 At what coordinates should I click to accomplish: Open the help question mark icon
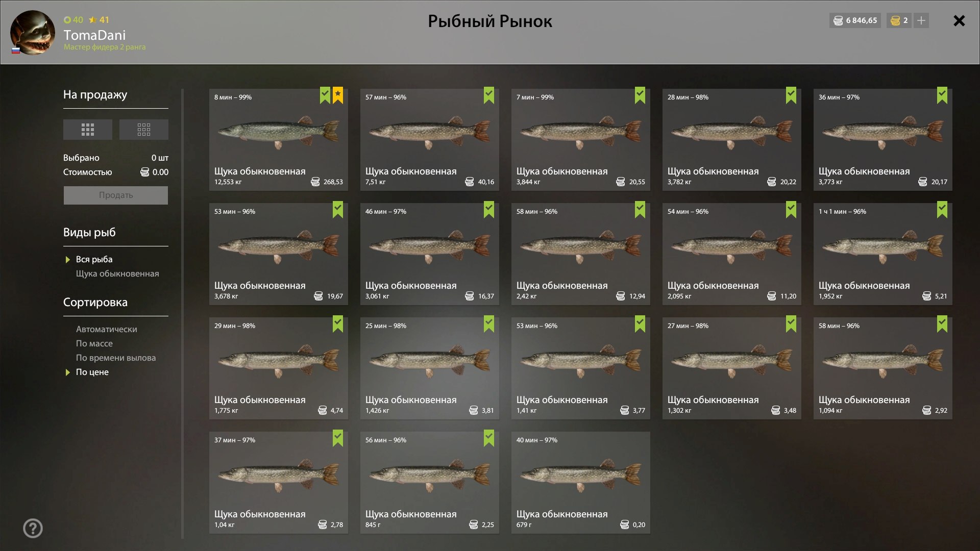[x=33, y=528]
